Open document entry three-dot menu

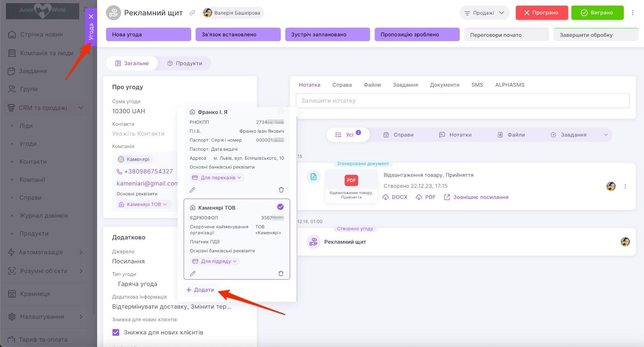coord(625,187)
